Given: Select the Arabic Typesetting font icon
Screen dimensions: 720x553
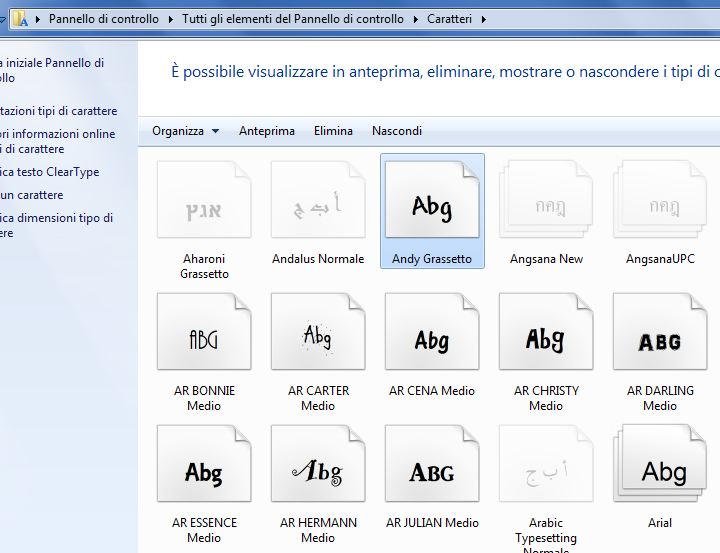Looking at the screenshot, I should pos(546,463).
